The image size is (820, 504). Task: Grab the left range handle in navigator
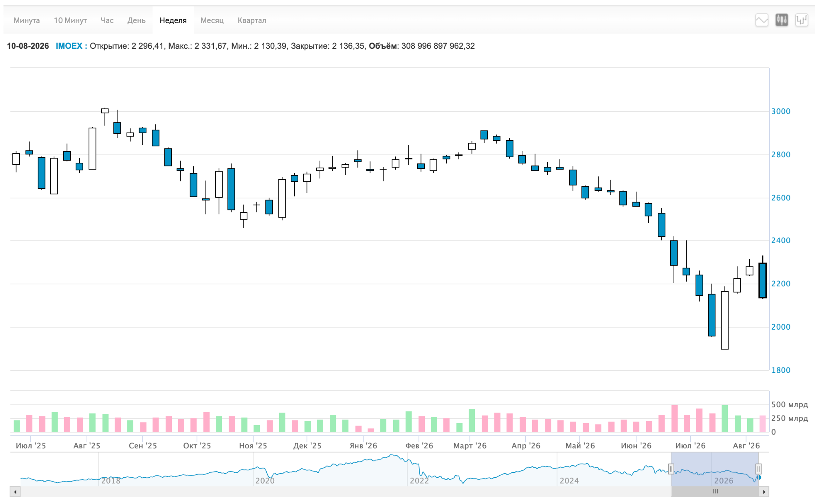[671, 469]
